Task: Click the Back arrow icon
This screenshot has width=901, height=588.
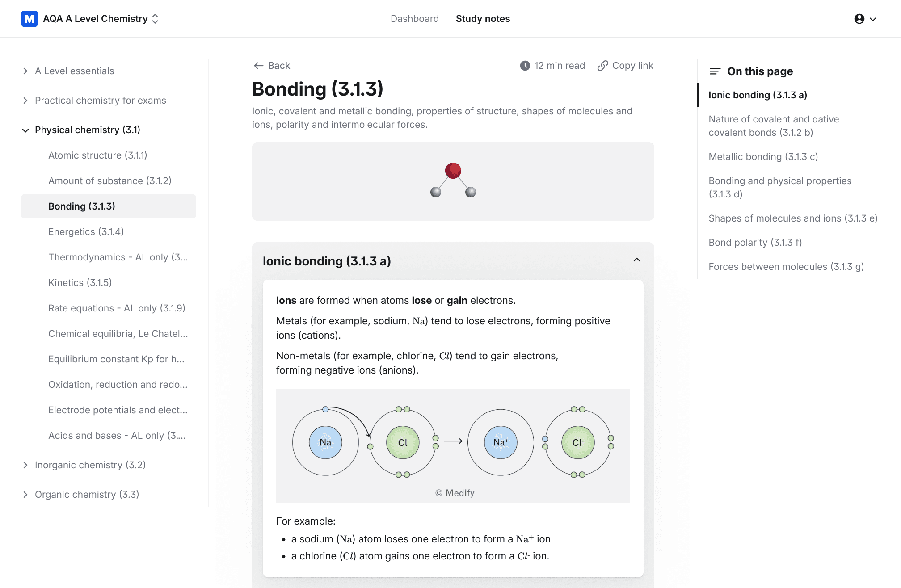Action: (x=258, y=66)
